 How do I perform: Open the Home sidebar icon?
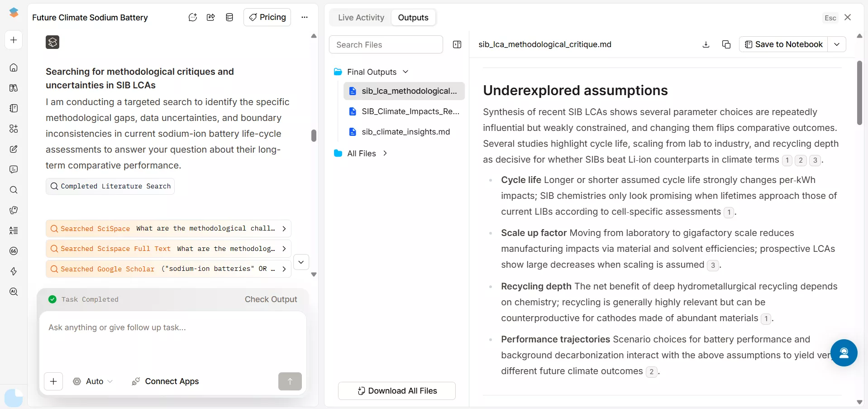(x=14, y=67)
